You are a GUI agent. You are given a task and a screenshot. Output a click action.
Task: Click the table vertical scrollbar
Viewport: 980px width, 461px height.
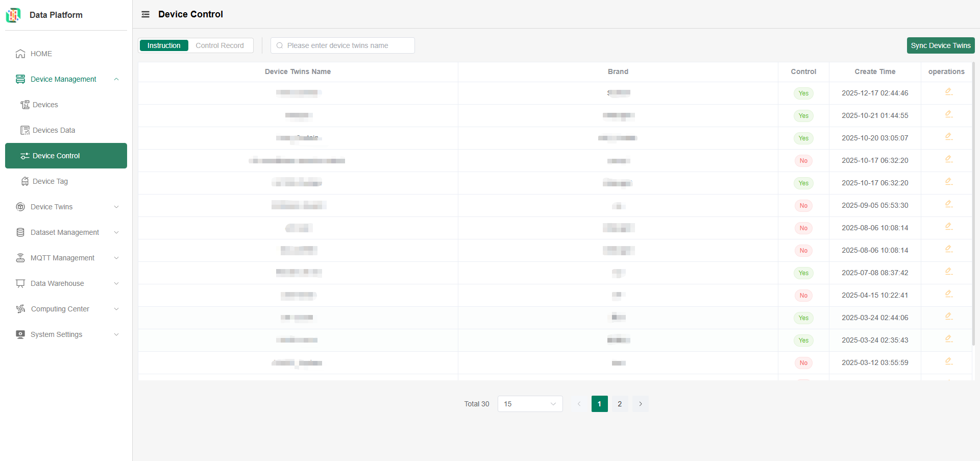point(973,204)
